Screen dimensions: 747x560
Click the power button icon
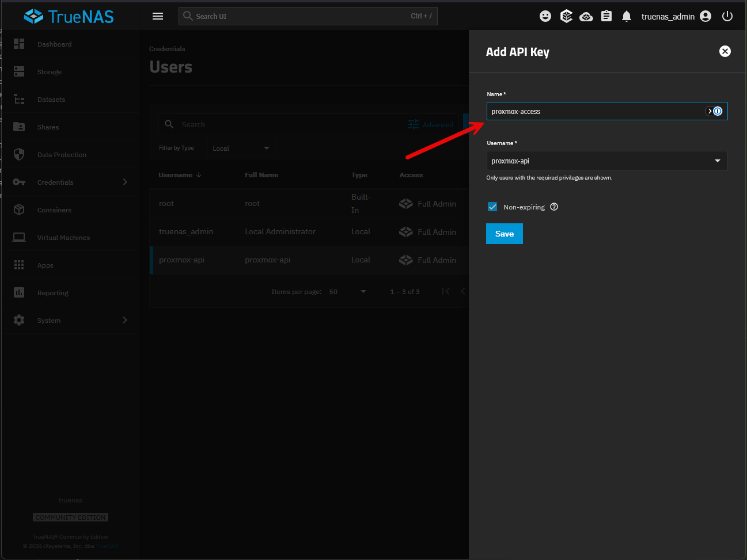[727, 16]
